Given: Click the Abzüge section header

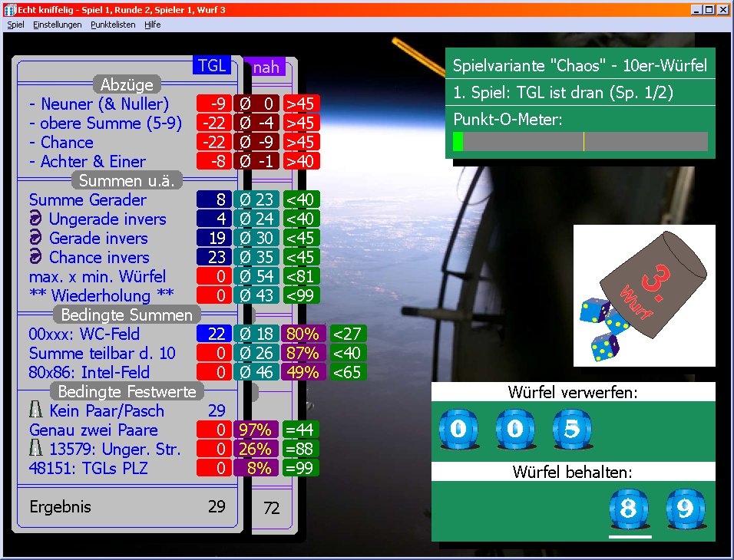Looking at the screenshot, I should [127, 84].
